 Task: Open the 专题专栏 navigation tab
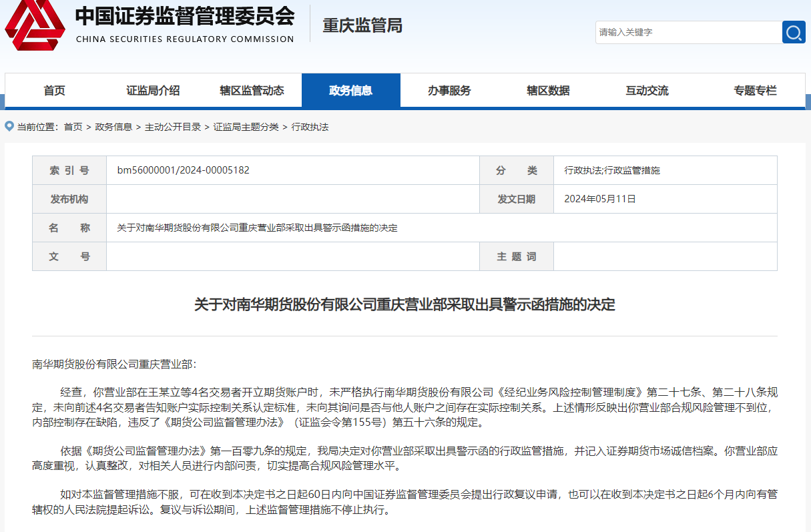755,91
